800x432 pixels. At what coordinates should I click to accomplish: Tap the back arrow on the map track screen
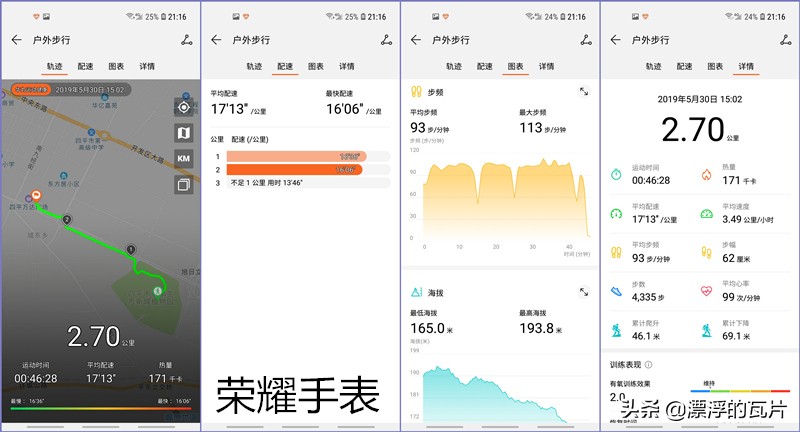point(16,40)
